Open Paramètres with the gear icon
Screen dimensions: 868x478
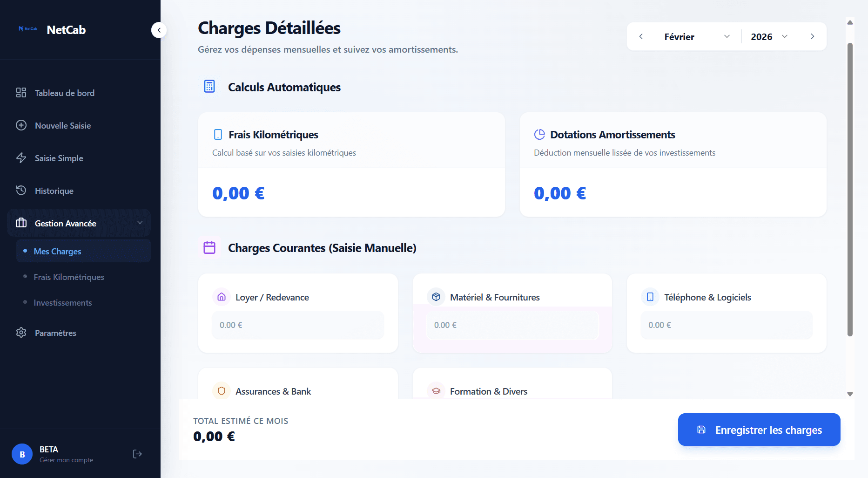(21, 333)
